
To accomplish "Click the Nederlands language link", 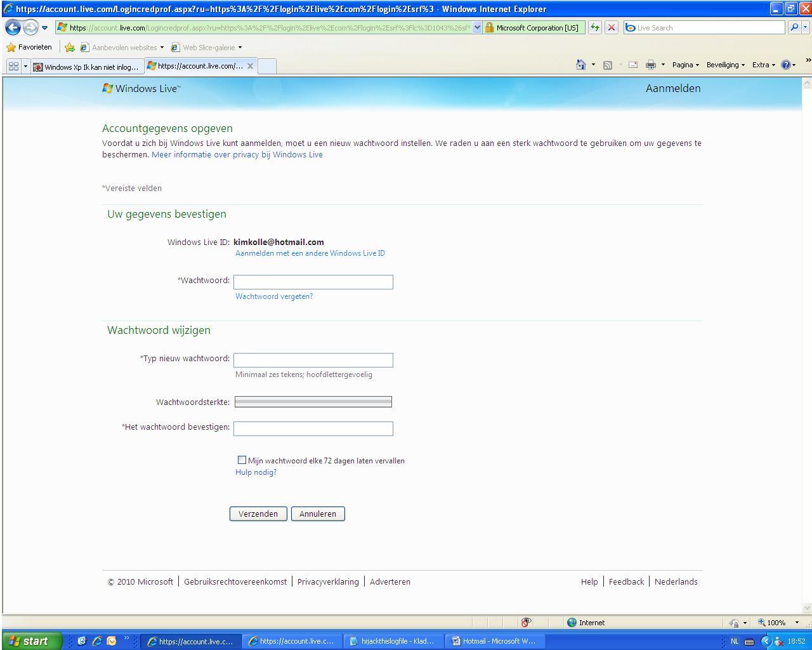I will coord(676,581).
